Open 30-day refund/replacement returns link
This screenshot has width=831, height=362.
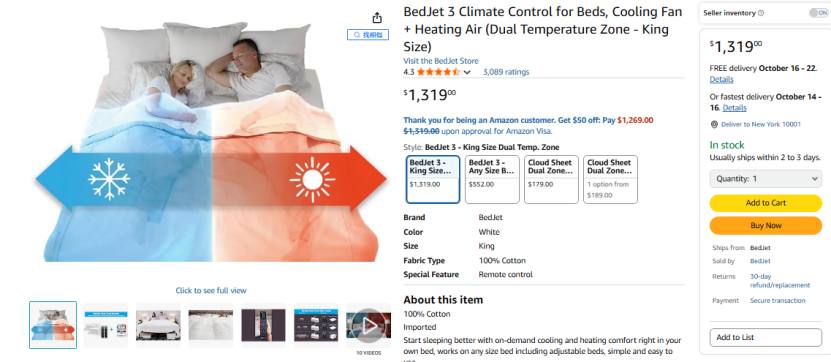tap(780, 281)
